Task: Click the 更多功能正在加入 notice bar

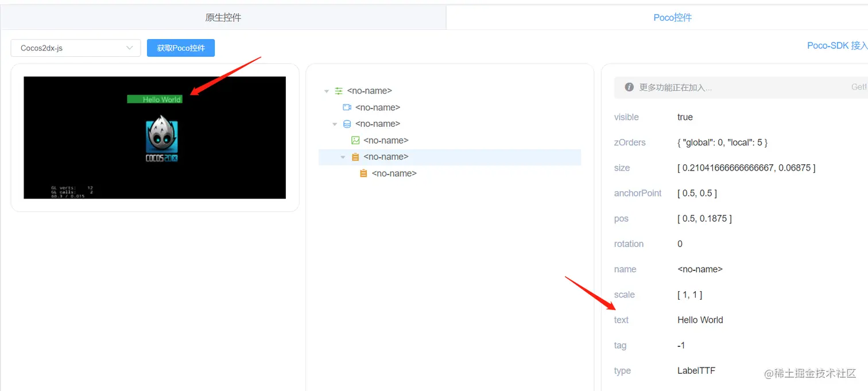Action: pyautogui.click(x=740, y=87)
